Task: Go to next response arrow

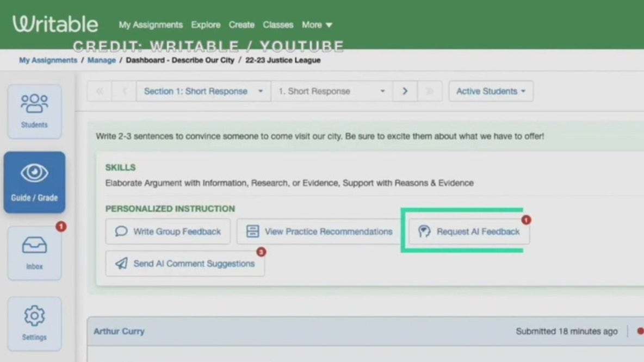Action: [x=405, y=91]
